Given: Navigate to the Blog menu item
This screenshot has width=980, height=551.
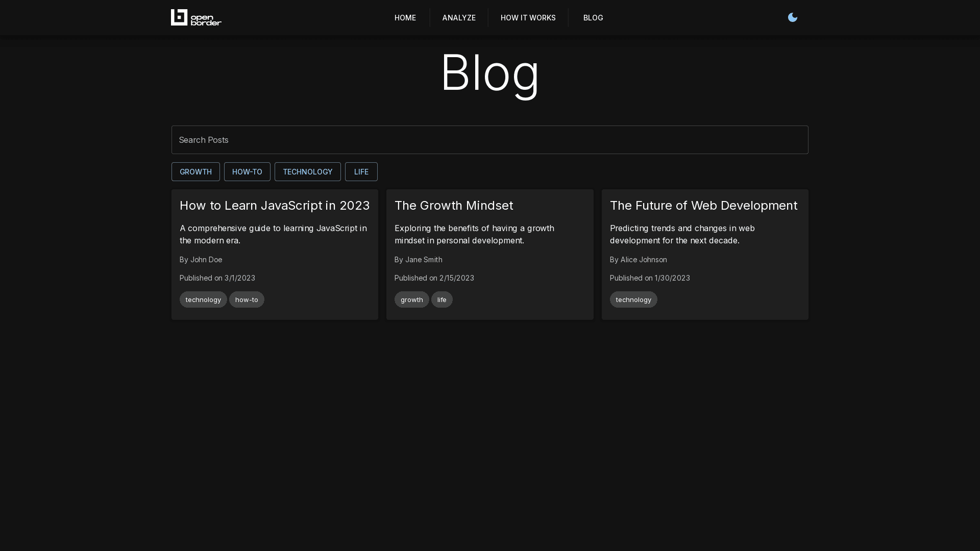Looking at the screenshot, I should (593, 17).
